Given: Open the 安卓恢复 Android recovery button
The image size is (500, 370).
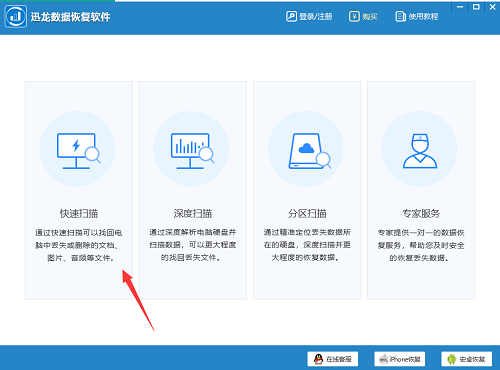Looking at the screenshot, I should (x=467, y=359).
